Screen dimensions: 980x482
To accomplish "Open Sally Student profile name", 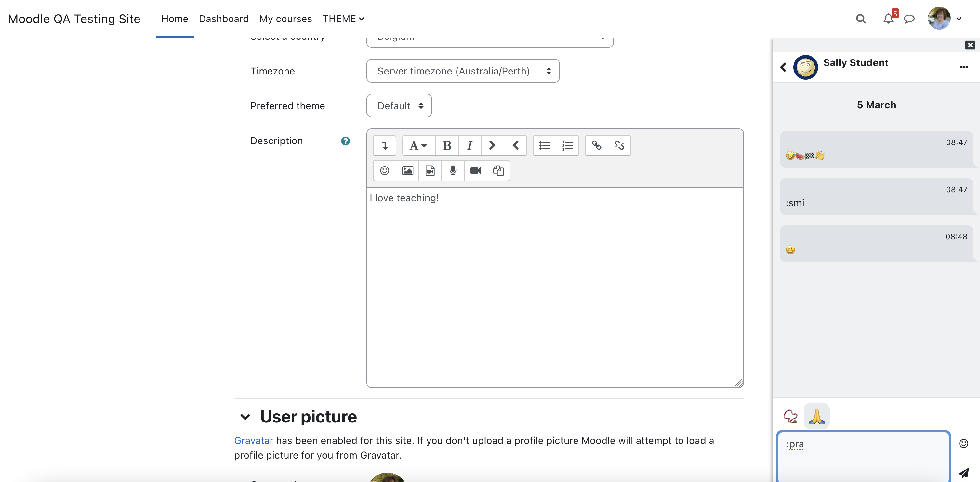I will tap(856, 62).
